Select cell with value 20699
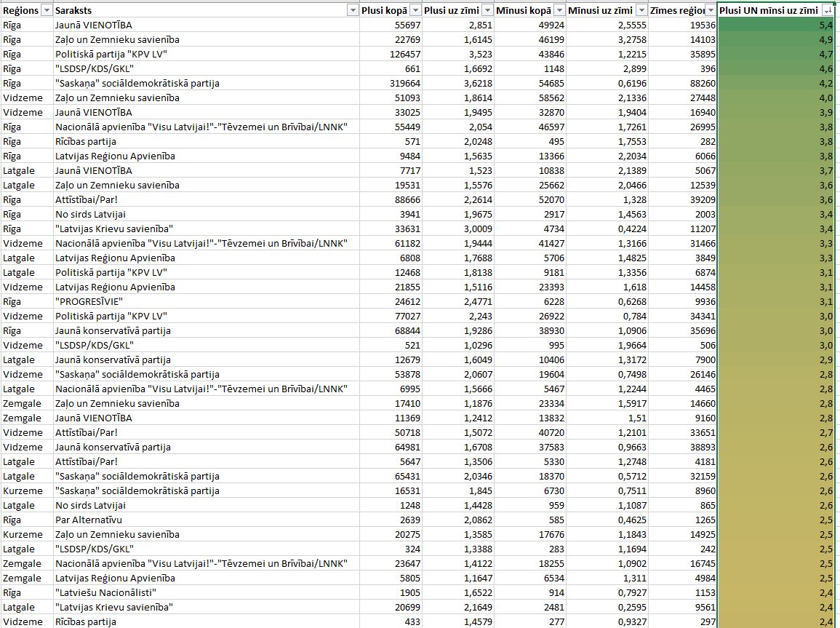Screen dimensions: 840x628 coord(391,607)
